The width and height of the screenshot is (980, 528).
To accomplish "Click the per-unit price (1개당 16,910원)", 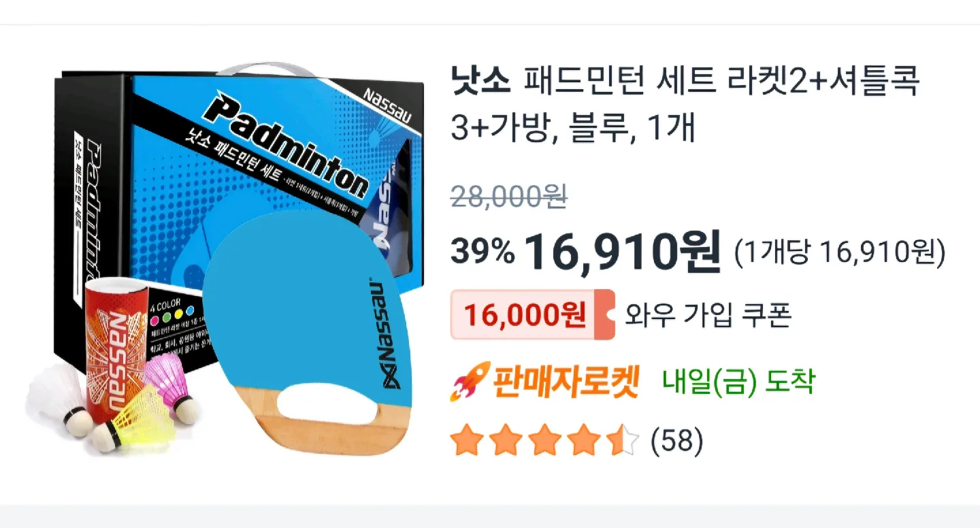I will [x=840, y=252].
